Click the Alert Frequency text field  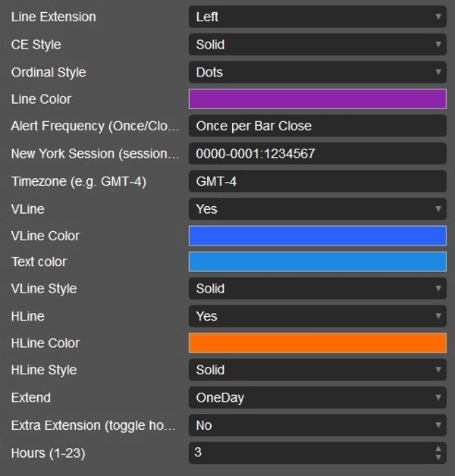click(x=317, y=126)
